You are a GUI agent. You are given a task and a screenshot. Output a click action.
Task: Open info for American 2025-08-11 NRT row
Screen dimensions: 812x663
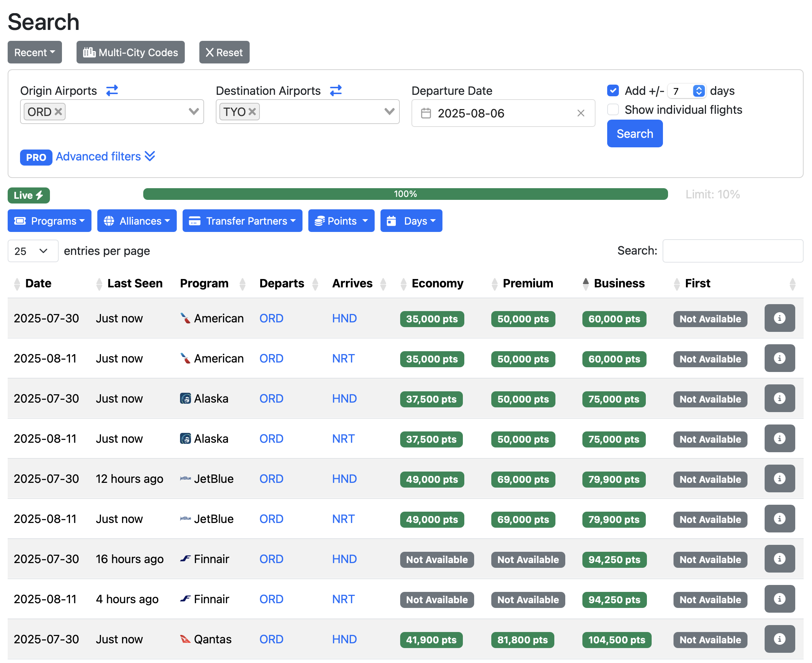pyautogui.click(x=780, y=358)
